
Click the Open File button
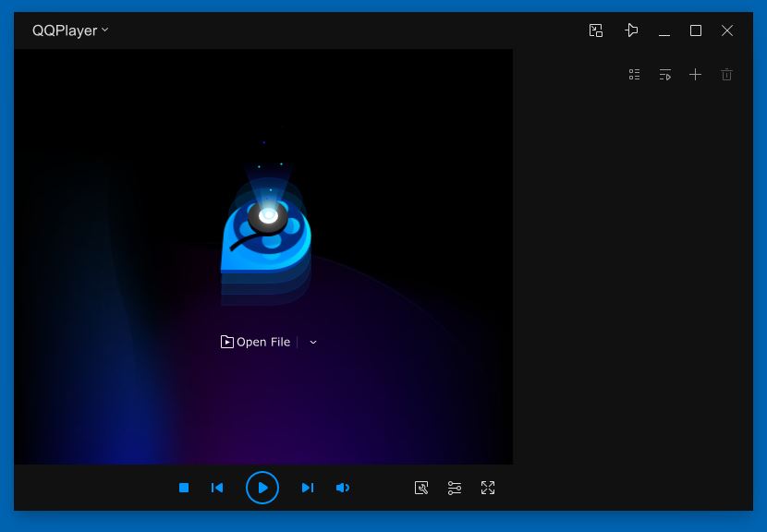(x=255, y=342)
